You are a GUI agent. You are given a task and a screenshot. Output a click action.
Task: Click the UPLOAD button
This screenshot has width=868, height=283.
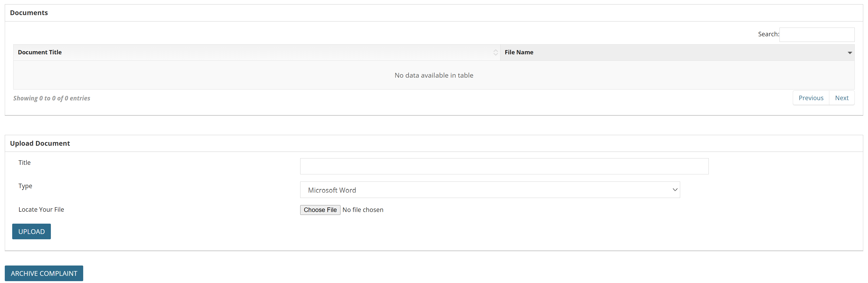point(31,231)
